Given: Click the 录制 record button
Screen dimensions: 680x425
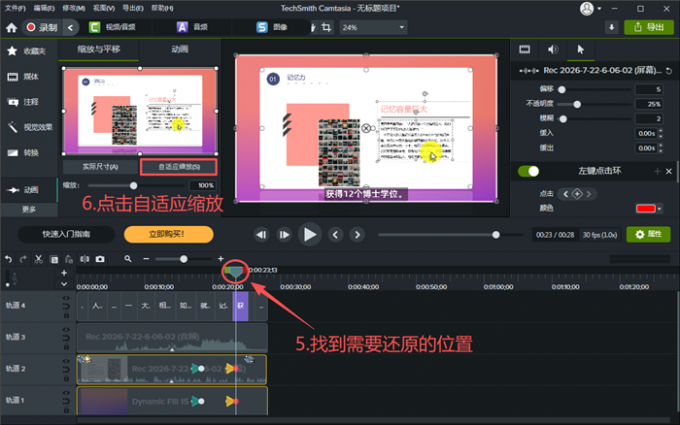Looking at the screenshot, I should (x=42, y=27).
